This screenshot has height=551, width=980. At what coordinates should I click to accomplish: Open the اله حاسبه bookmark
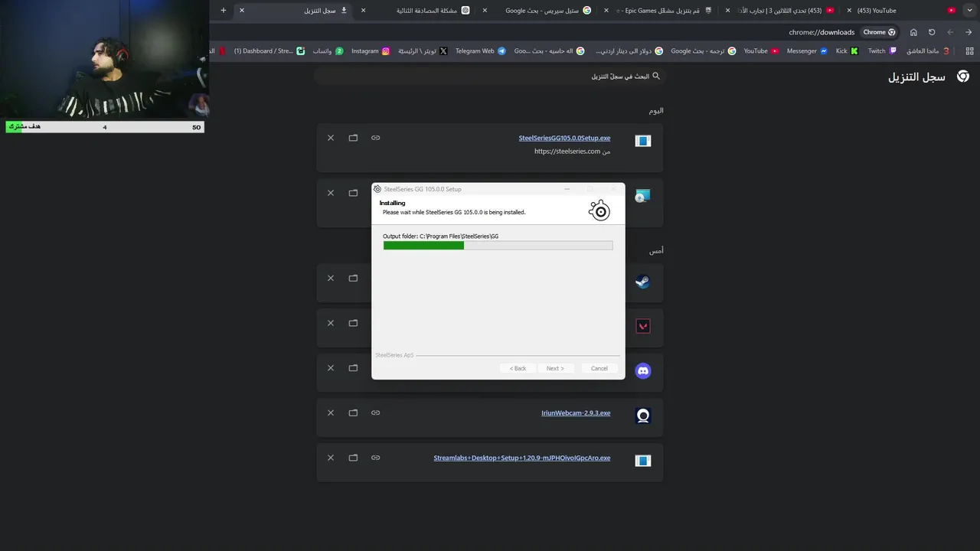point(549,51)
